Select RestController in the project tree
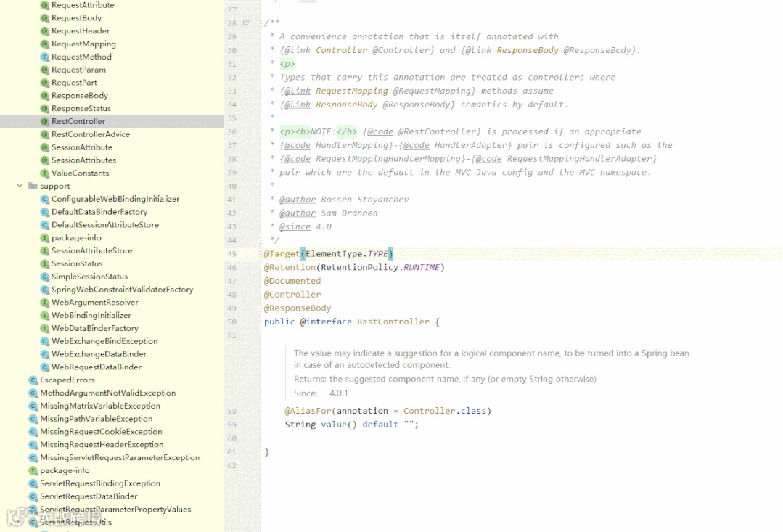This screenshot has height=532, width=783. (78, 121)
